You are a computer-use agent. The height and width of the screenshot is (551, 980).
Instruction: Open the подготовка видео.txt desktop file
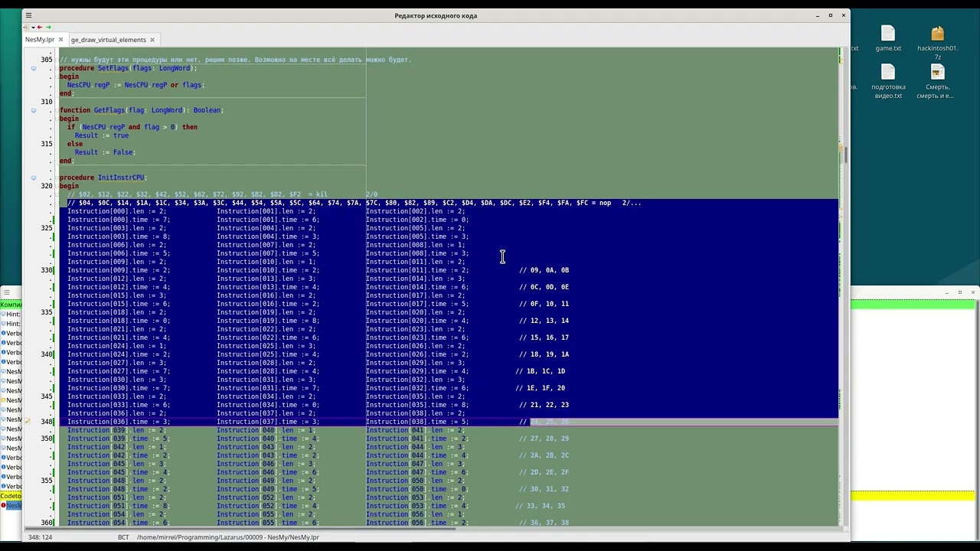point(888,81)
